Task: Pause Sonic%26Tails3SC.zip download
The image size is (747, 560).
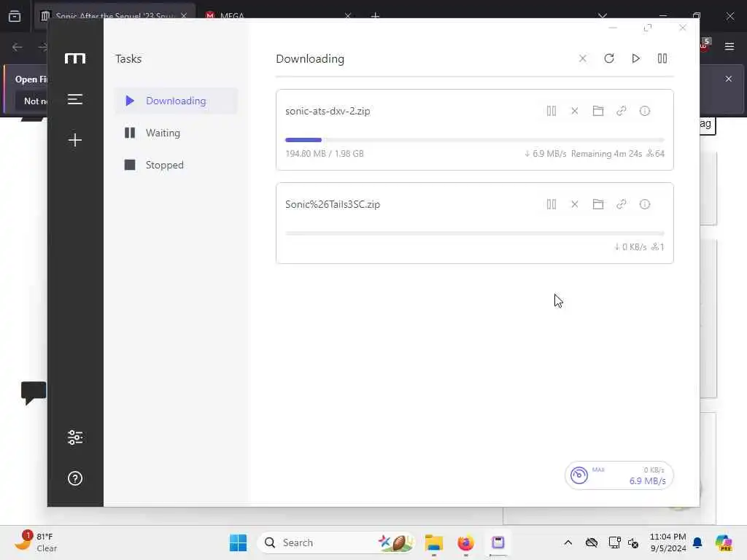Action: tap(551, 204)
